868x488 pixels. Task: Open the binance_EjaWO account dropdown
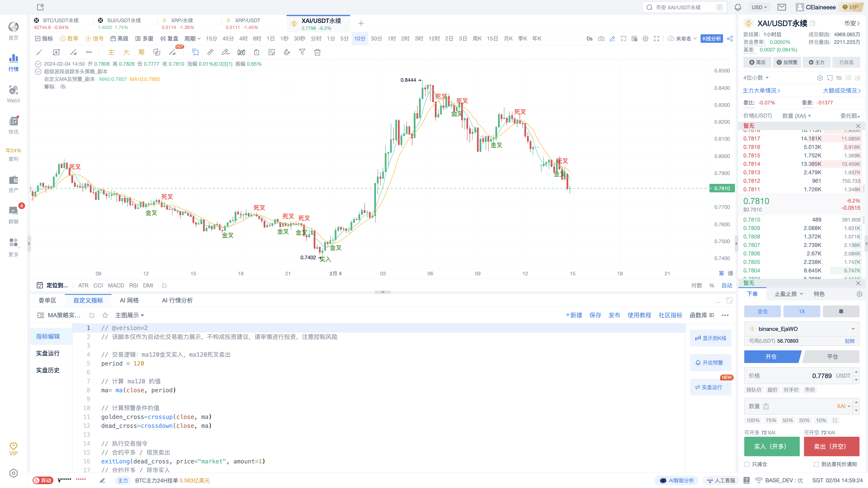802,329
